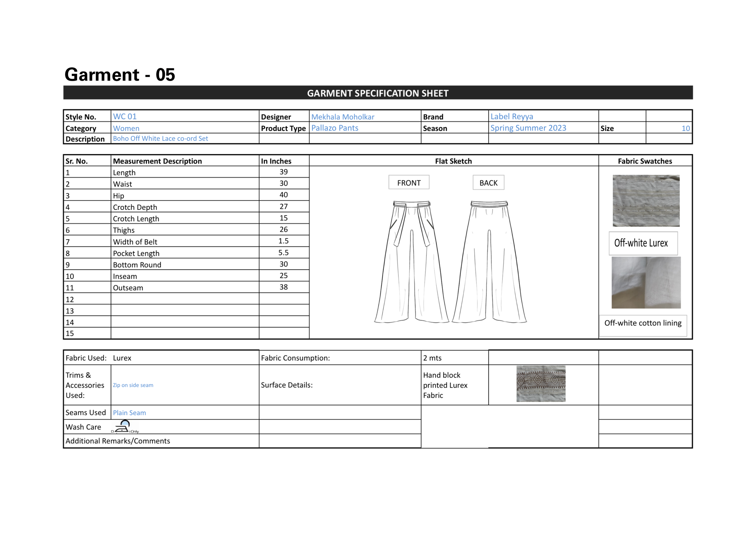Click the Hip value '40'

point(284,195)
